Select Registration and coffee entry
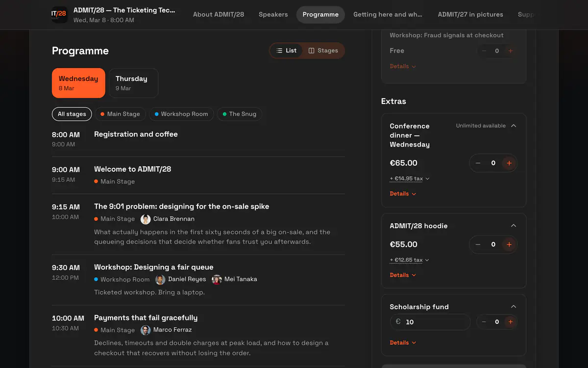The height and width of the screenshot is (368, 588). pyautogui.click(x=136, y=134)
